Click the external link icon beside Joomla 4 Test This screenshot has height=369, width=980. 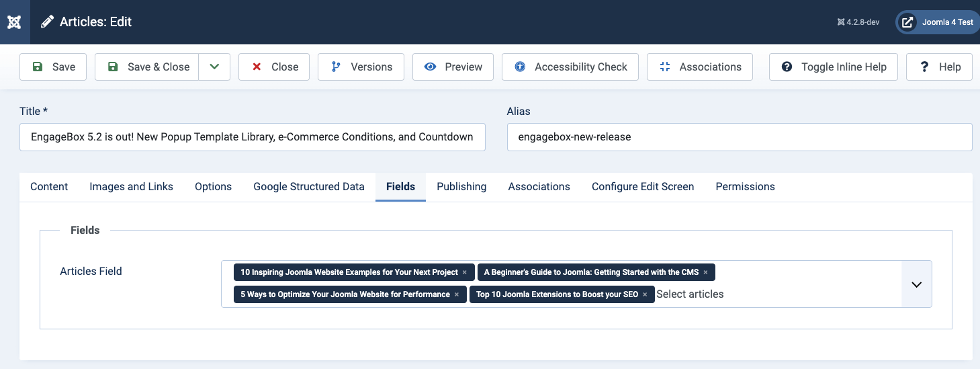[907, 22]
